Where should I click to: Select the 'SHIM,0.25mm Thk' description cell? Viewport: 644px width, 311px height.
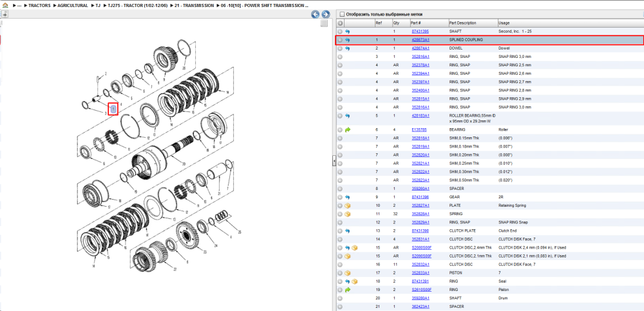pyautogui.click(x=464, y=163)
